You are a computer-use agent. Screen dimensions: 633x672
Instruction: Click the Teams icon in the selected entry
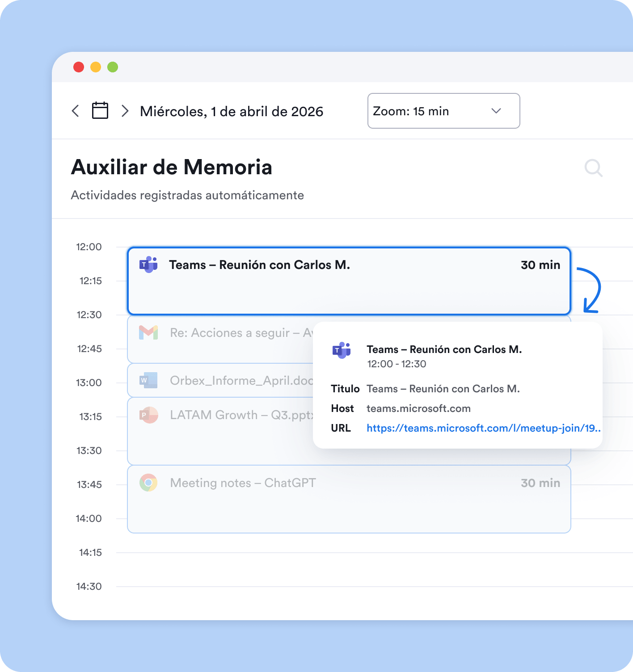point(148,265)
